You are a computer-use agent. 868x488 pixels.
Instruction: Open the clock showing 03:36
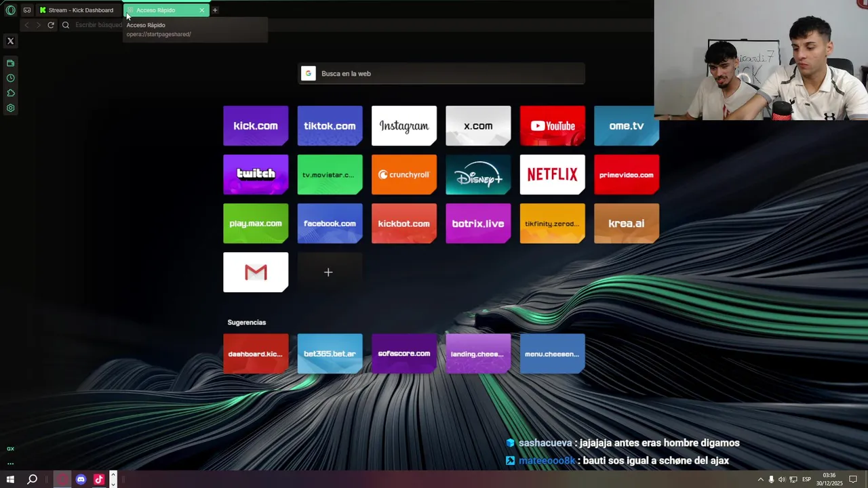[x=829, y=479]
